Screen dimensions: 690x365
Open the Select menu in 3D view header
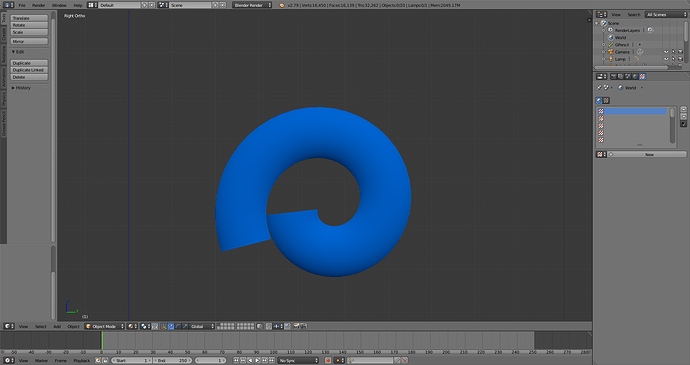pyautogui.click(x=40, y=326)
